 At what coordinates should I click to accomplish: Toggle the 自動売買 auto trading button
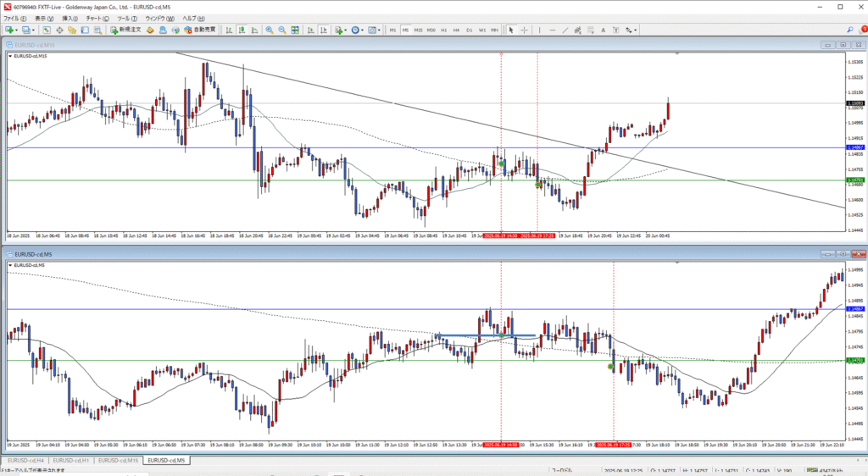point(199,30)
